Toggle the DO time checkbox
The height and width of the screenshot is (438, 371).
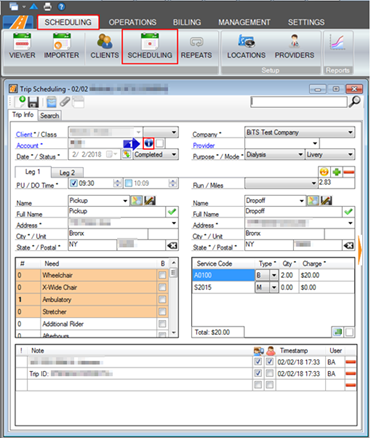click(x=129, y=183)
